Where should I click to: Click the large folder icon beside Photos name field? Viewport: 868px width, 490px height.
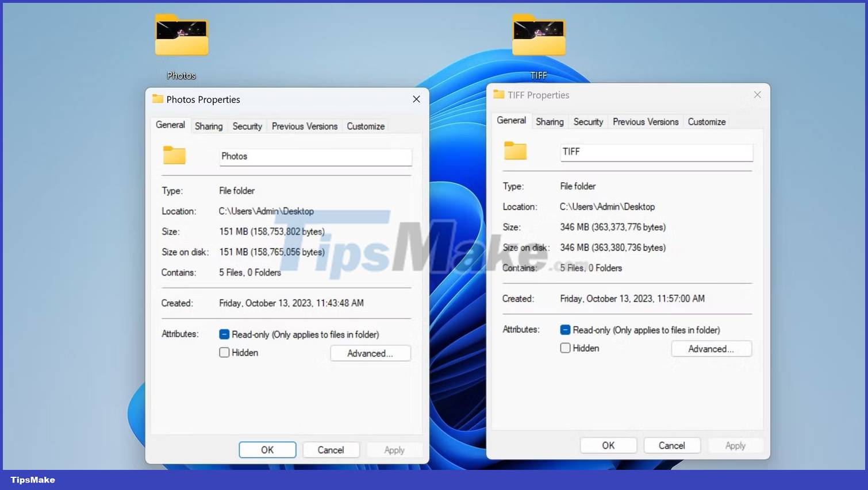coord(174,155)
